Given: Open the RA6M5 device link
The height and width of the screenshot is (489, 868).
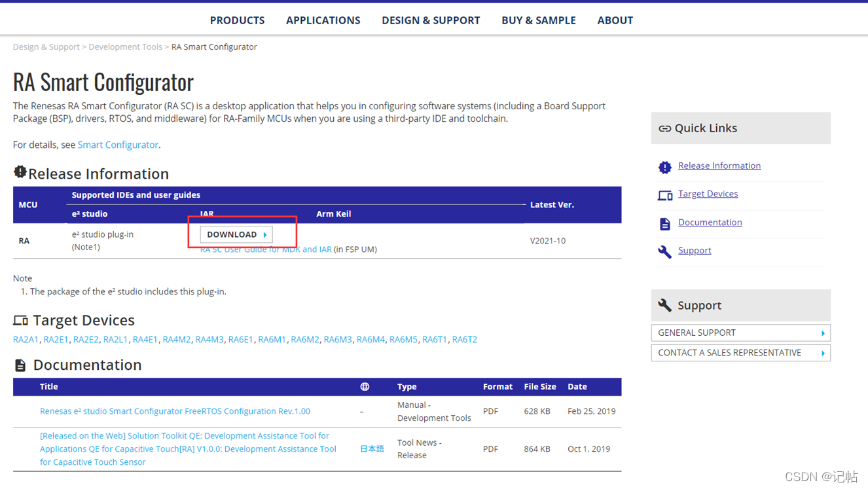Looking at the screenshot, I should click(x=403, y=340).
